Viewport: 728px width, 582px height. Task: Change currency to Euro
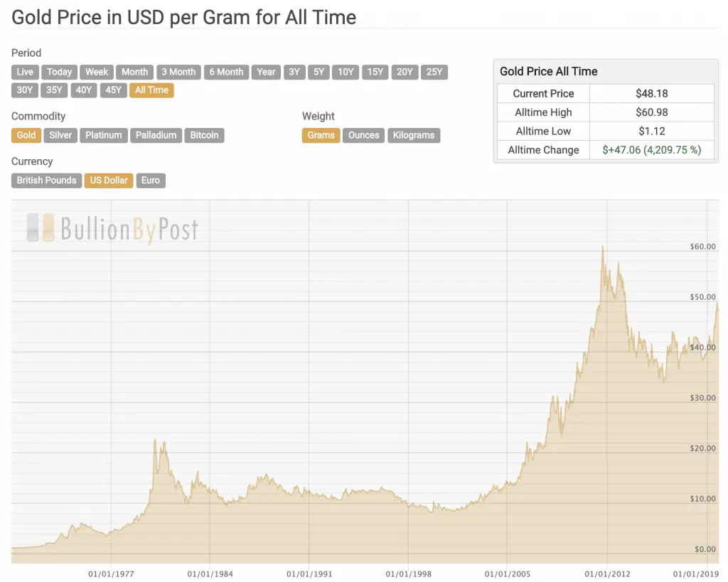click(x=151, y=180)
